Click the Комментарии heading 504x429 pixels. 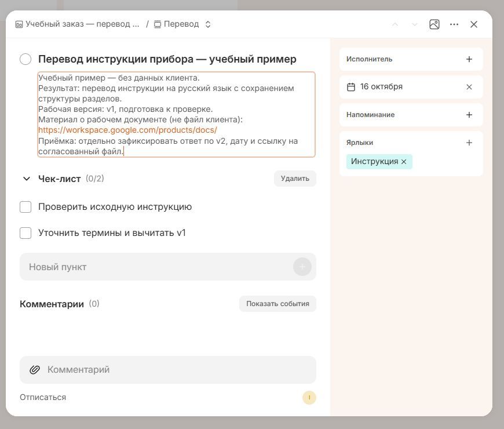coord(52,304)
